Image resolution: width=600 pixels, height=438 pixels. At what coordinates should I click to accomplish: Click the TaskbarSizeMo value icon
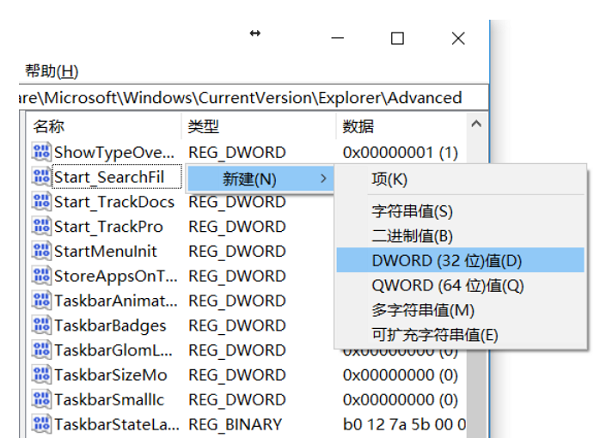(x=41, y=375)
